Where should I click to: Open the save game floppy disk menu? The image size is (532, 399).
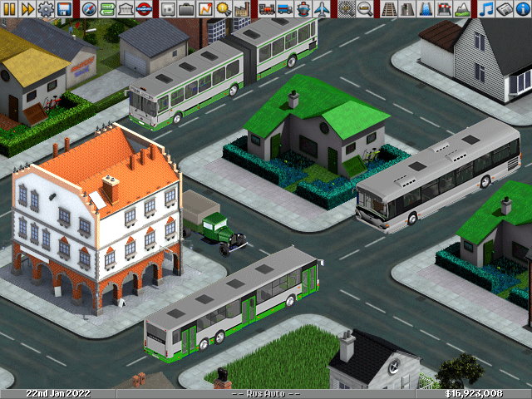tap(64, 9)
